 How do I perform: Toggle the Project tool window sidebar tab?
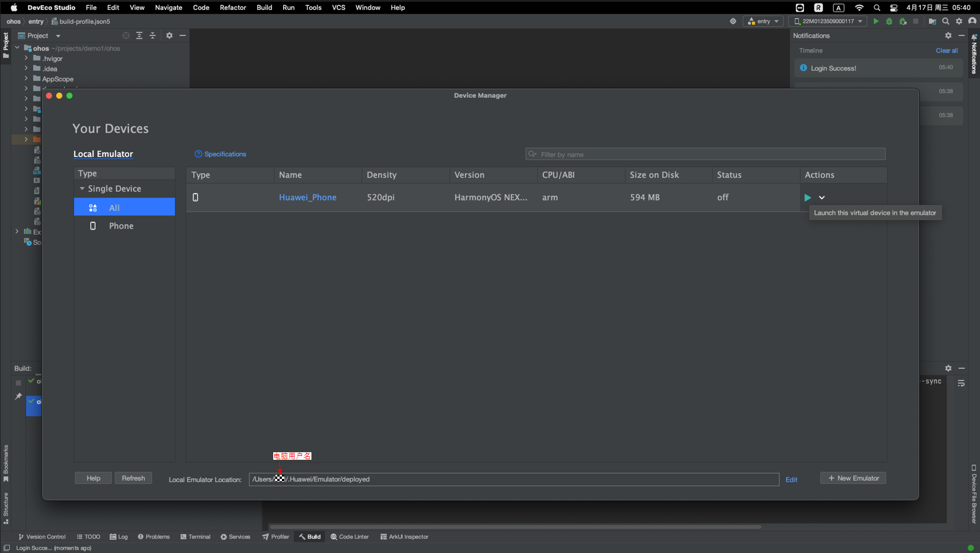point(6,45)
